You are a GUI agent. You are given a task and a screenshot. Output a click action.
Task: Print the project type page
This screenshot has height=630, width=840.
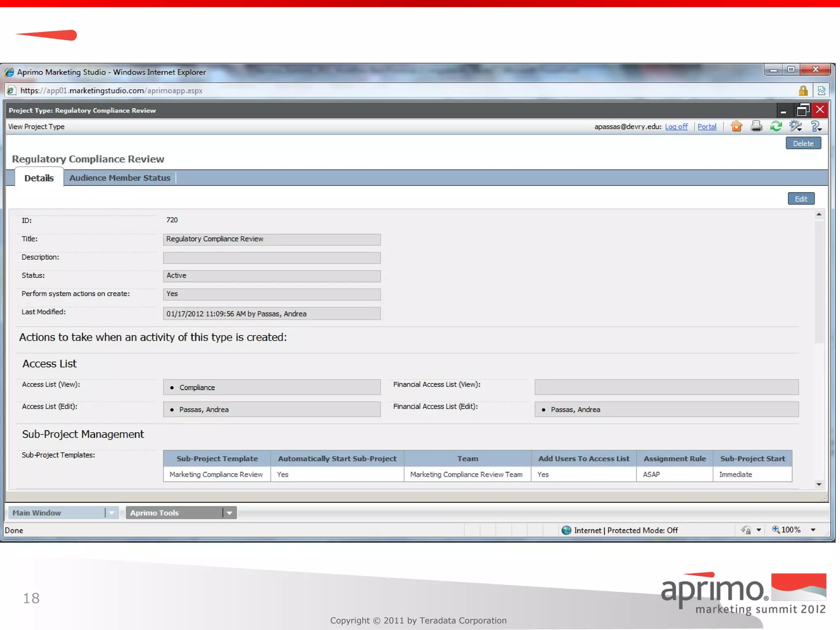[756, 126]
